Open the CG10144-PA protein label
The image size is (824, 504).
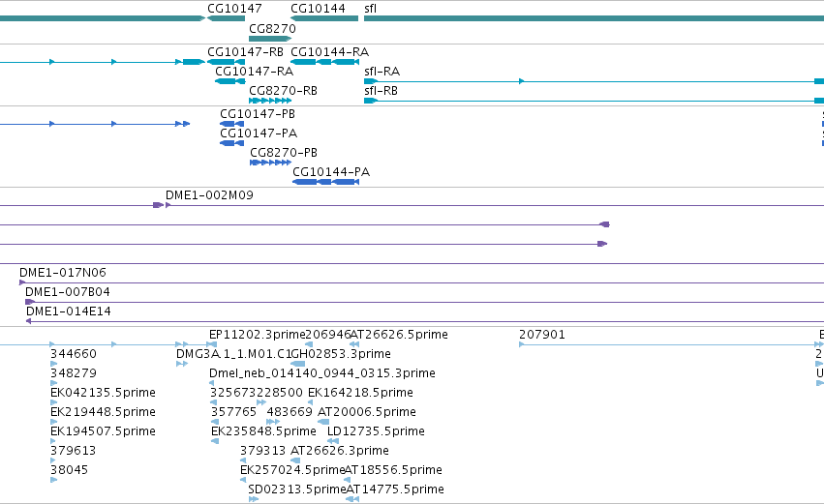point(331,171)
